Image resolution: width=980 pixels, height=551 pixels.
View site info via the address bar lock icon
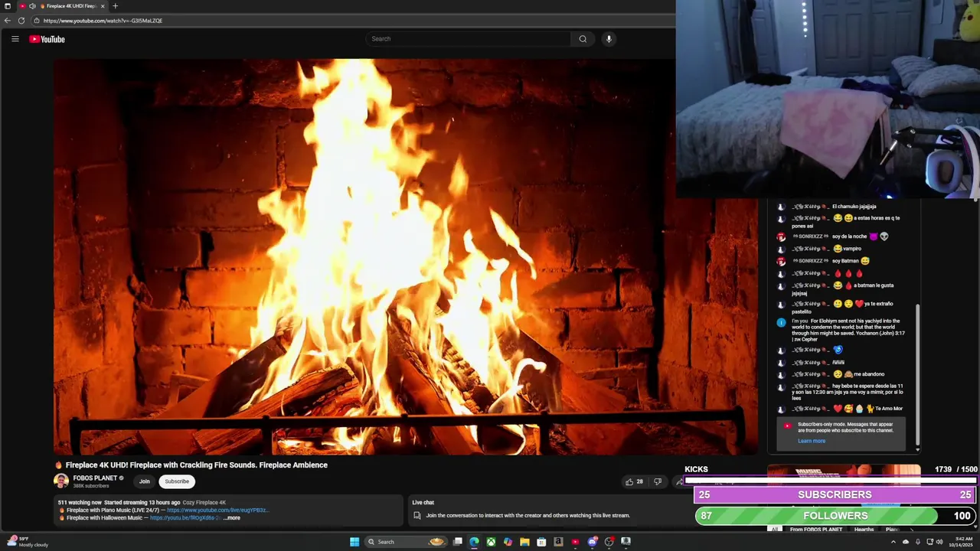[36, 21]
